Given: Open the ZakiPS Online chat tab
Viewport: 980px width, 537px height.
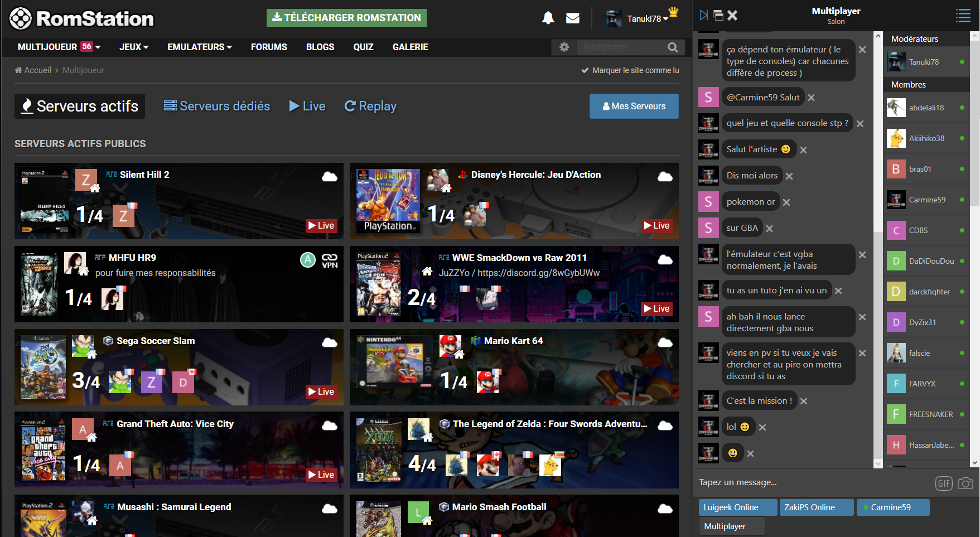Looking at the screenshot, I should click(817, 507).
